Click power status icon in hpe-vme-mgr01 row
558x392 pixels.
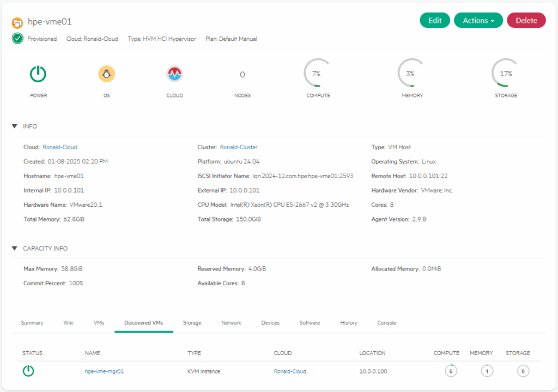(x=28, y=371)
